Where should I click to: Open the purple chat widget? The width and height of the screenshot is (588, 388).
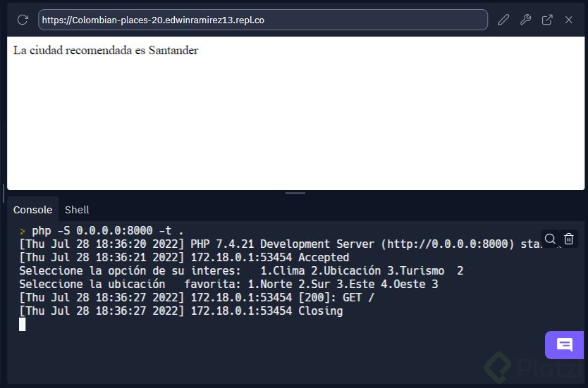click(564, 345)
